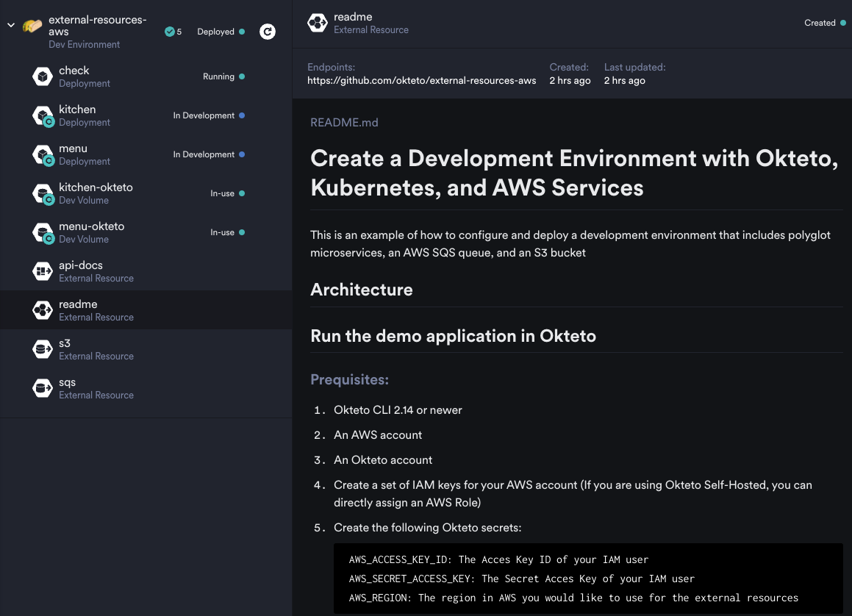Click the Deployed status indicator
The width and height of the screenshot is (852, 616).
(220, 32)
